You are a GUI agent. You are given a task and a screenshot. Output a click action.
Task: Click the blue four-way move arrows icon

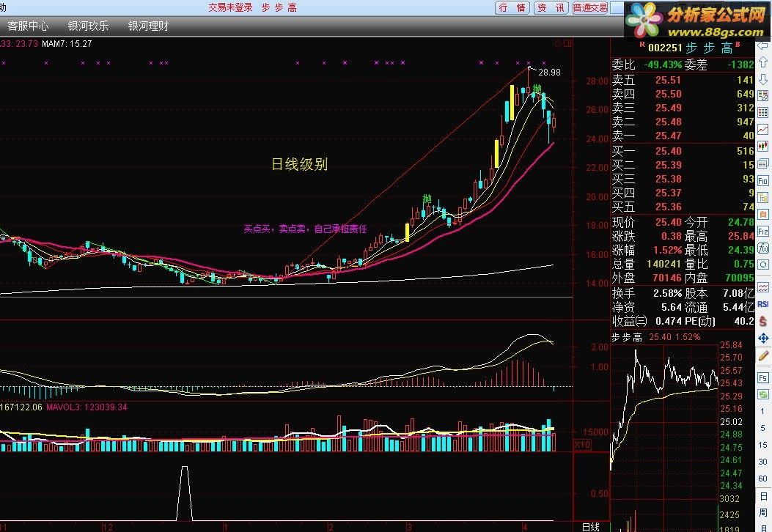pyautogui.click(x=762, y=338)
